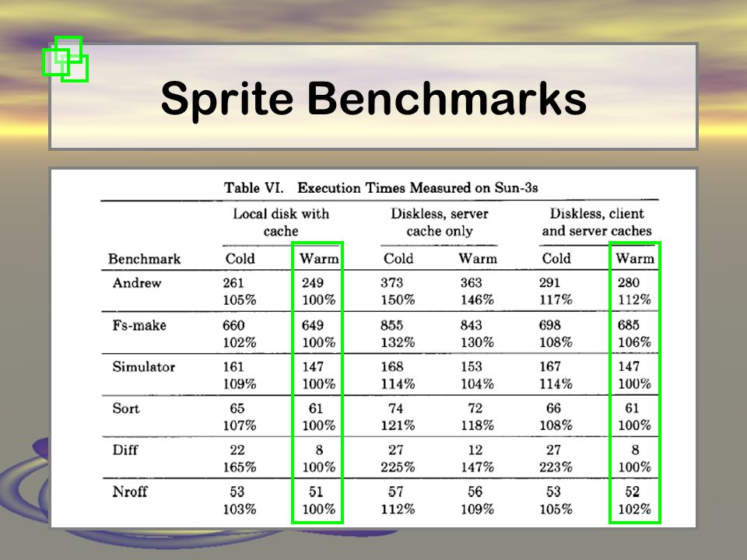747x560 pixels.
Task: Click the "150%" cell in the Andrew row
Action: [x=398, y=300]
